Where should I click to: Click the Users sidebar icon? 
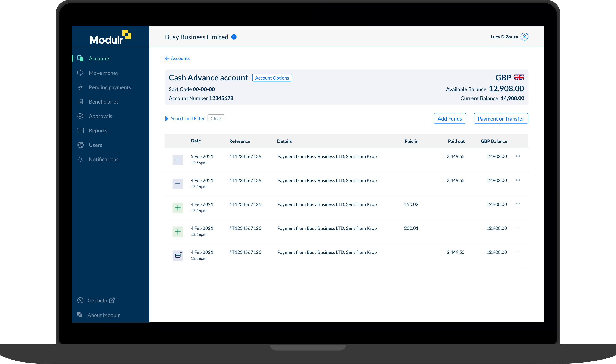(x=80, y=145)
